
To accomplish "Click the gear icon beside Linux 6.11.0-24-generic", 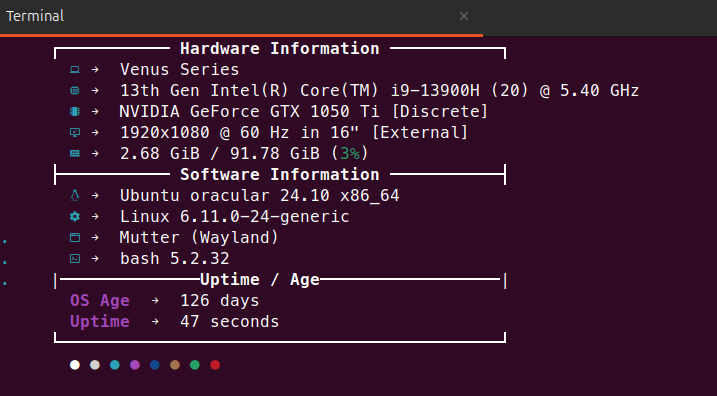I will pos(75,216).
